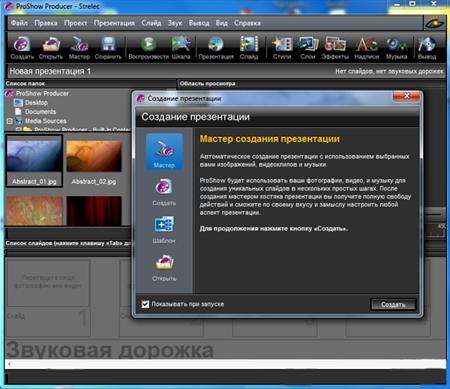The height and width of the screenshot is (389, 450).
Task: Open the Музыка toolbar icon
Action: [x=397, y=48]
